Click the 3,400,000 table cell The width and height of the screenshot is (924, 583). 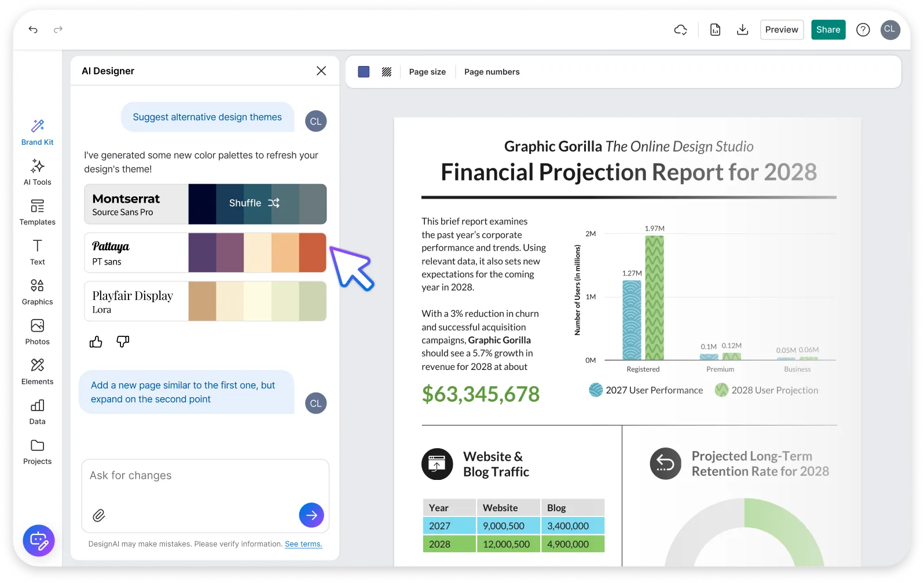point(573,526)
